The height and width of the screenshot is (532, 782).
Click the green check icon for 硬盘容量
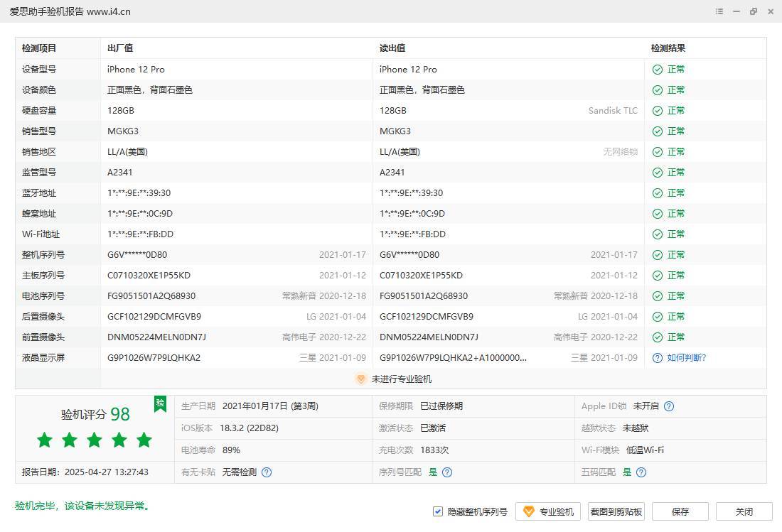coord(658,111)
